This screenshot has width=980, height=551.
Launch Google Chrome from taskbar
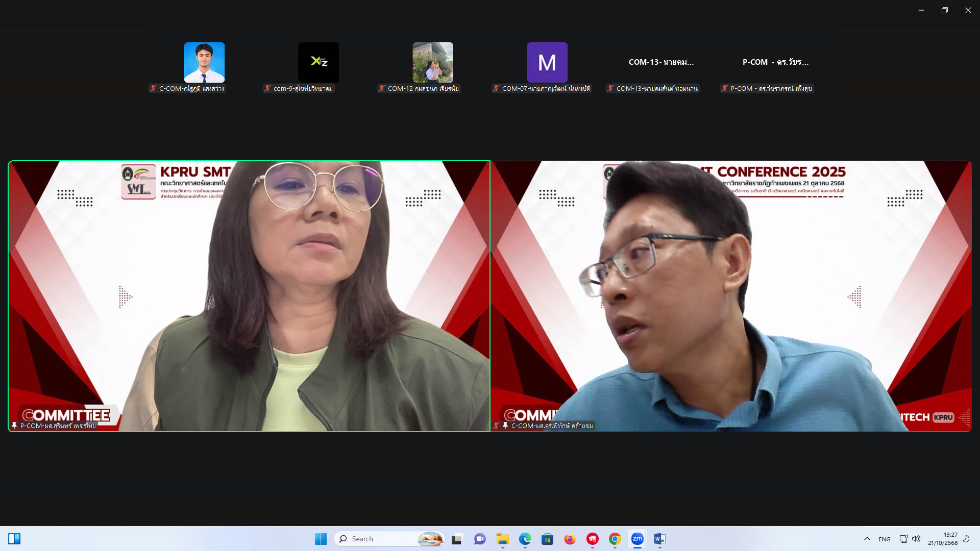point(615,539)
